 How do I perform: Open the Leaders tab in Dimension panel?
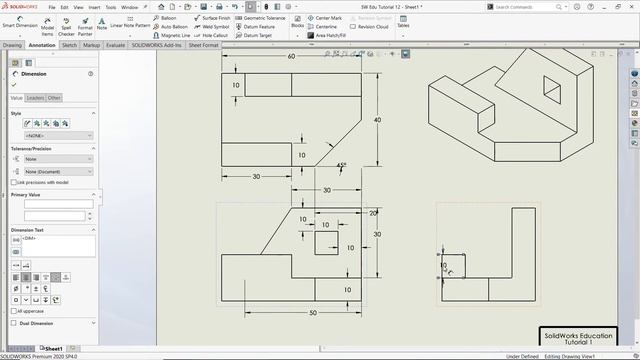point(35,98)
